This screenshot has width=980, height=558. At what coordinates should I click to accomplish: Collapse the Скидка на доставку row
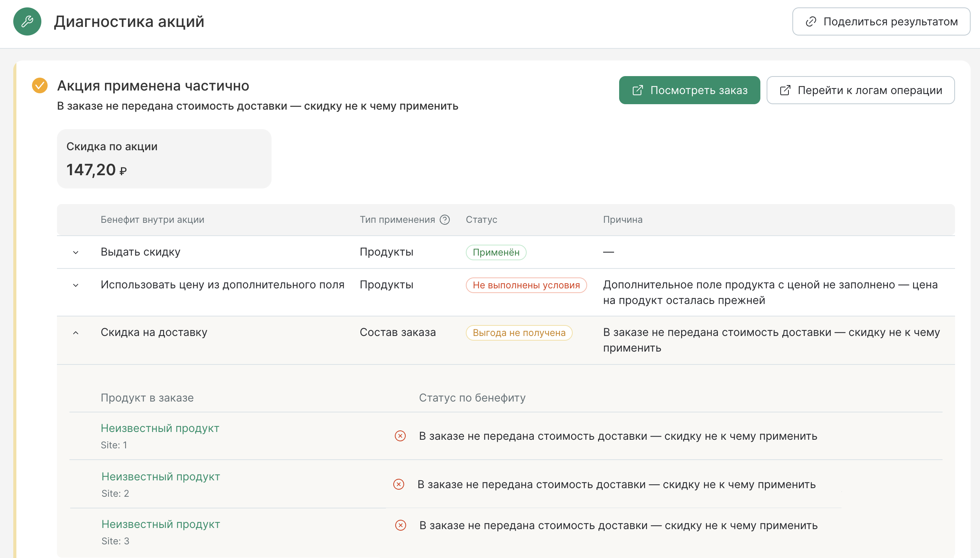pyautogui.click(x=76, y=333)
